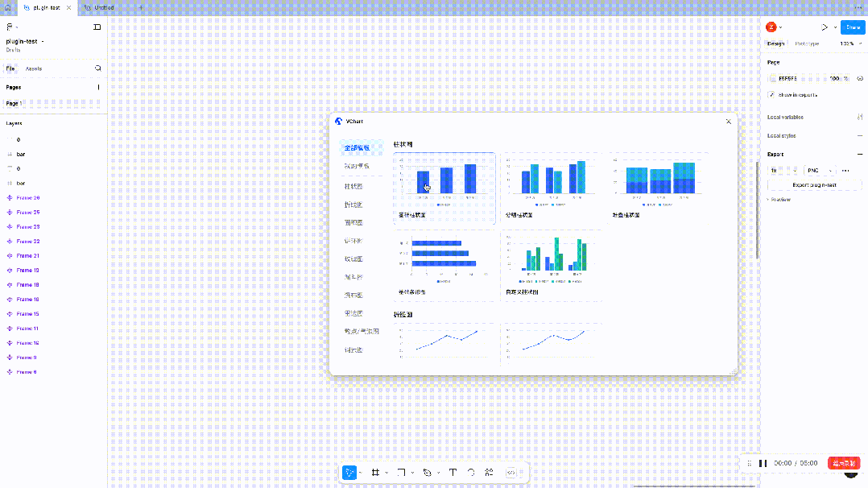Switch to the Prototype tab
Viewport: 868px width, 488px height.
pos(807,43)
